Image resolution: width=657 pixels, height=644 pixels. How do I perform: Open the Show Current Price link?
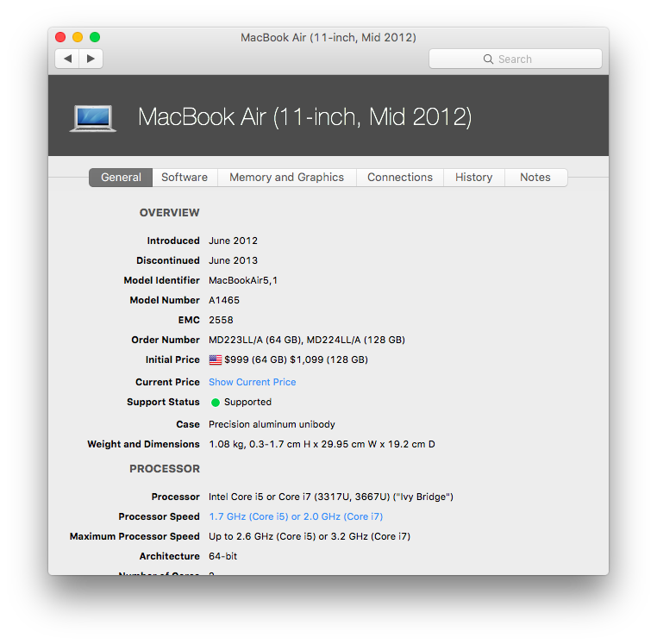click(x=252, y=382)
